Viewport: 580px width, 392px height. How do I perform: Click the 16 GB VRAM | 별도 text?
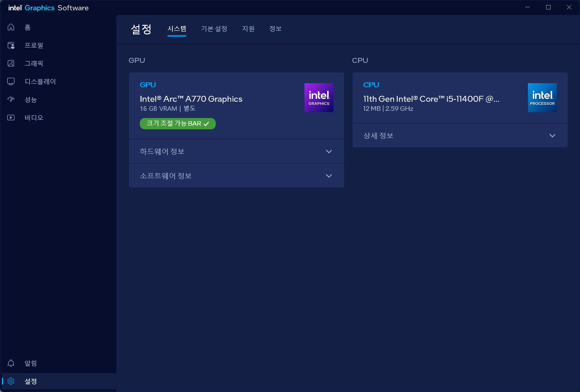[x=168, y=109]
